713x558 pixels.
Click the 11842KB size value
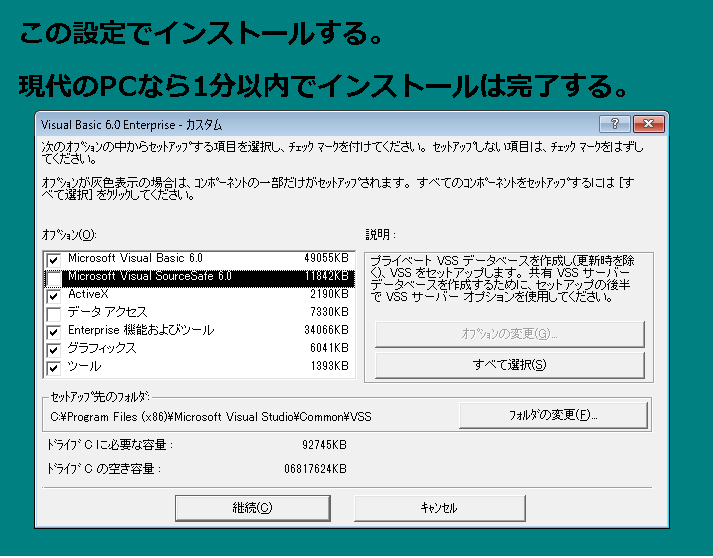coord(326,276)
